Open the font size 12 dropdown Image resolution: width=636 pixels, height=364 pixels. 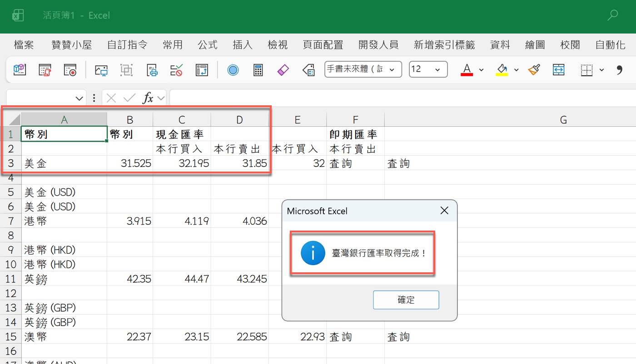click(438, 69)
